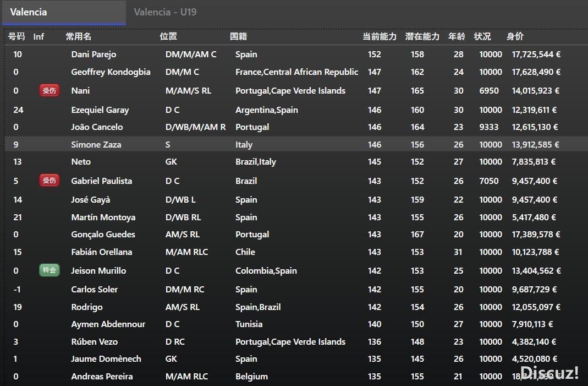Select player Aymen Abdennour

(108, 324)
